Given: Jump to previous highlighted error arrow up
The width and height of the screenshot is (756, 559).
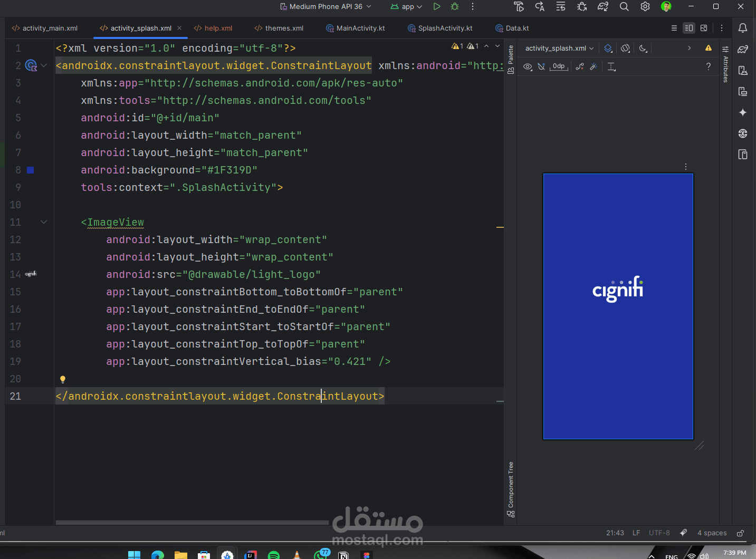Looking at the screenshot, I should point(486,46).
